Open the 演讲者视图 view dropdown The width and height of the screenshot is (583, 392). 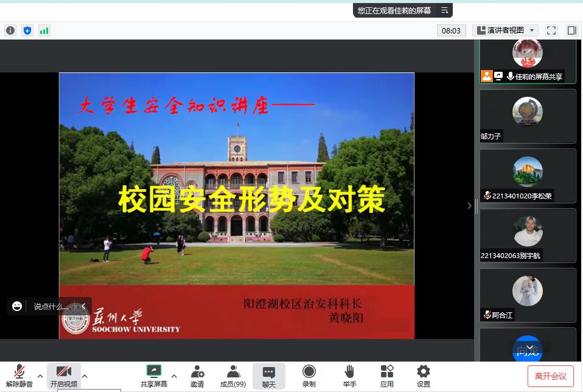tap(505, 30)
